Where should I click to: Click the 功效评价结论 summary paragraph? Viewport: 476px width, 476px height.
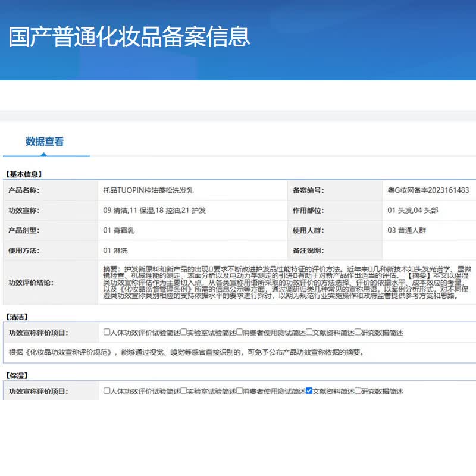coord(287,282)
